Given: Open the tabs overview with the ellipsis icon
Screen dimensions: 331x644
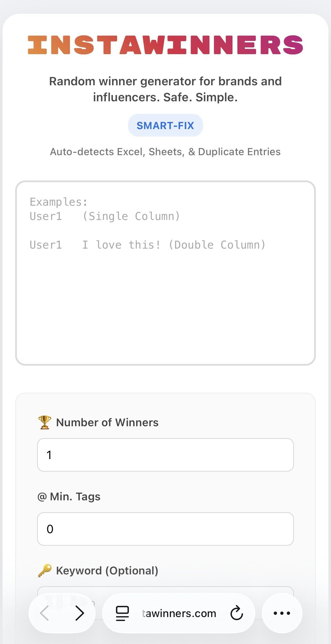Looking at the screenshot, I should coord(281,613).
